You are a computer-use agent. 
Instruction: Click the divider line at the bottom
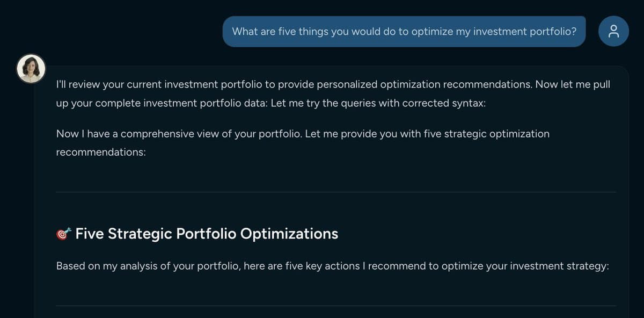(x=337, y=306)
